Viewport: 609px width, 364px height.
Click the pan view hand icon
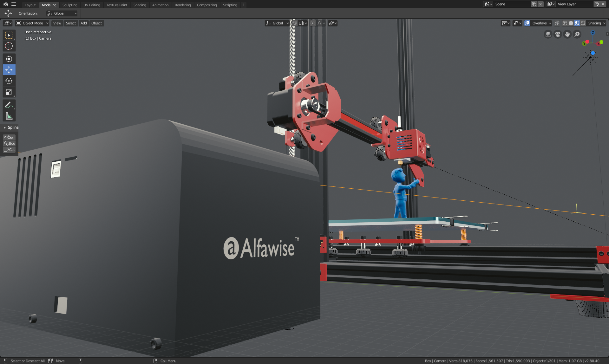(x=567, y=34)
